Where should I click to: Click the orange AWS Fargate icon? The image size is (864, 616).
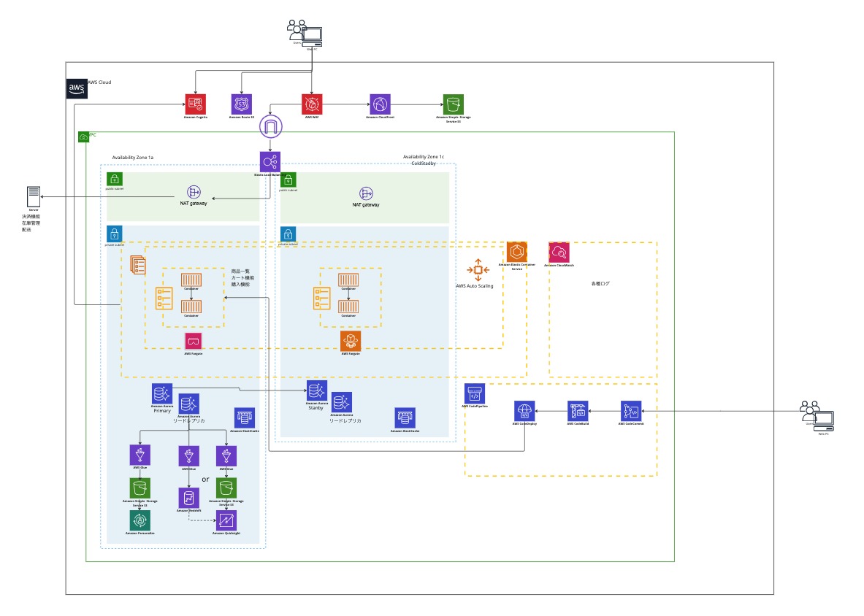pos(351,342)
